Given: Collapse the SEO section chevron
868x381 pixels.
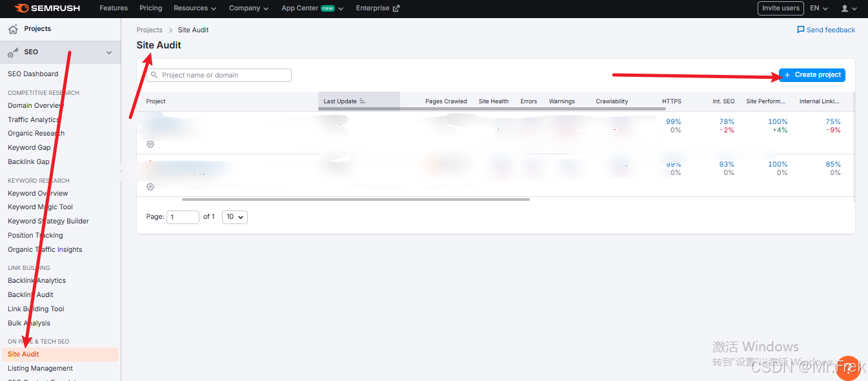Looking at the screenshot, I should (109, 52).
